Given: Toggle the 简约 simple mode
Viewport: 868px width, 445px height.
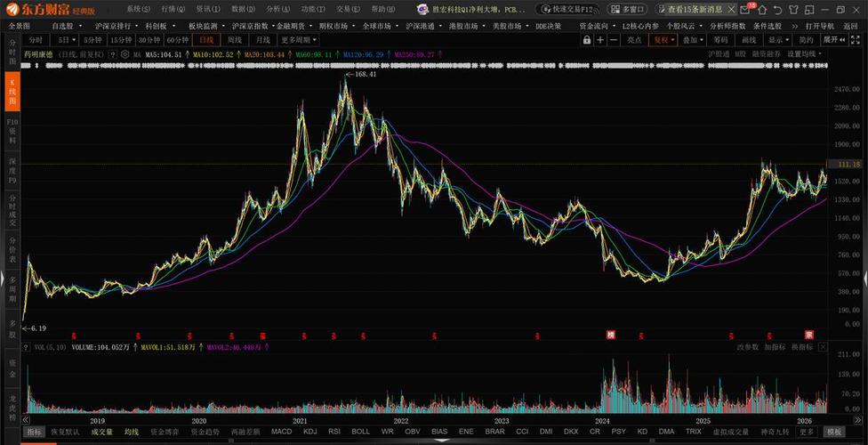Looking at the screenshot, I should [806, 40].
